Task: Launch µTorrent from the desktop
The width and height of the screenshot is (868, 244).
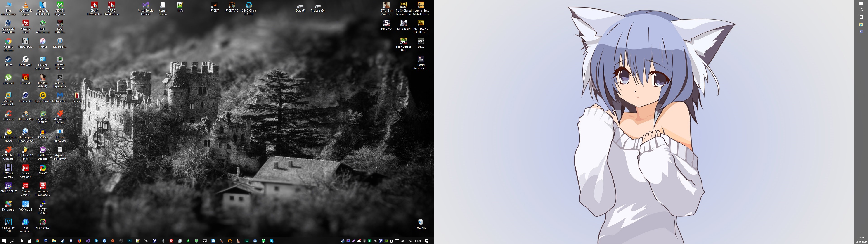Action: click(8, 80)
